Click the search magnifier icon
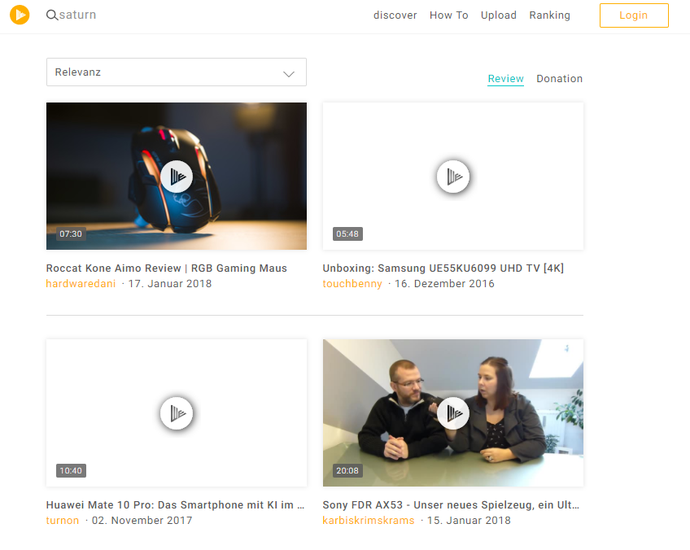Screen dimensions: 690x550 [51, 15]
